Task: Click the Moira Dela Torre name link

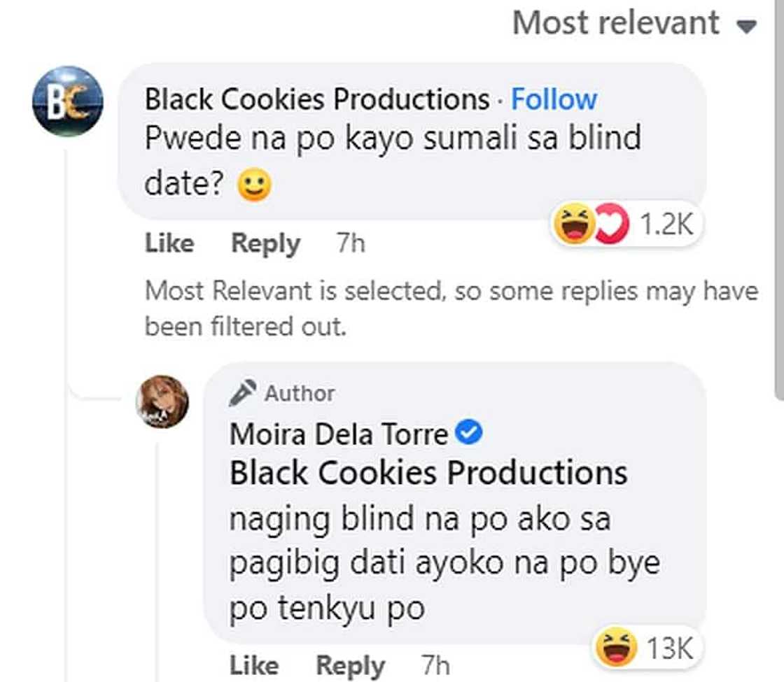Action: [x=339, y=434]
